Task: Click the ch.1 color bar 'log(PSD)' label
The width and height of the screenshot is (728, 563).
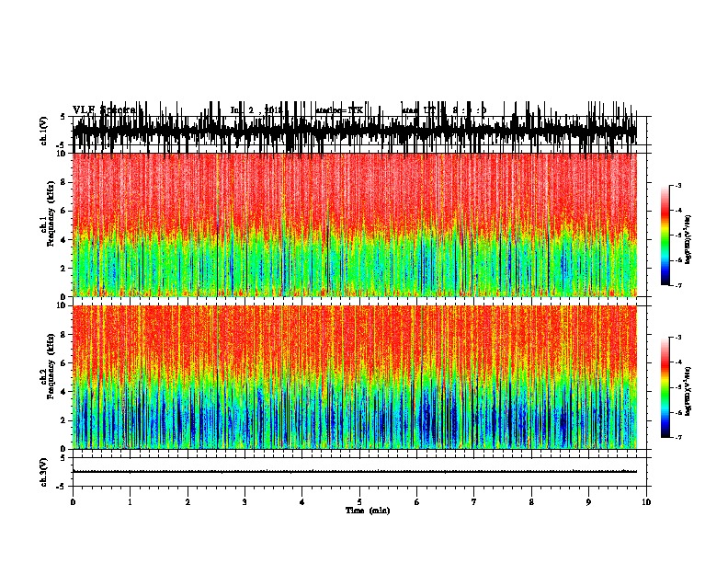Action: (688, 239)
